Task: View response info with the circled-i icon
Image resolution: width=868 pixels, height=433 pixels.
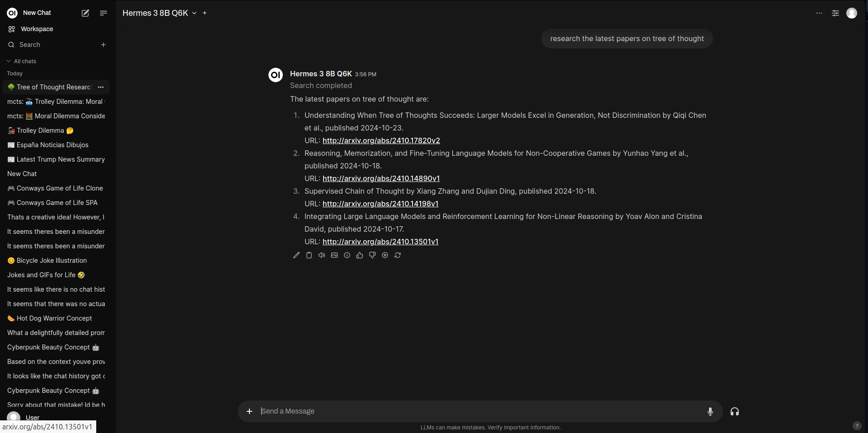Action: tap(347, 255)
